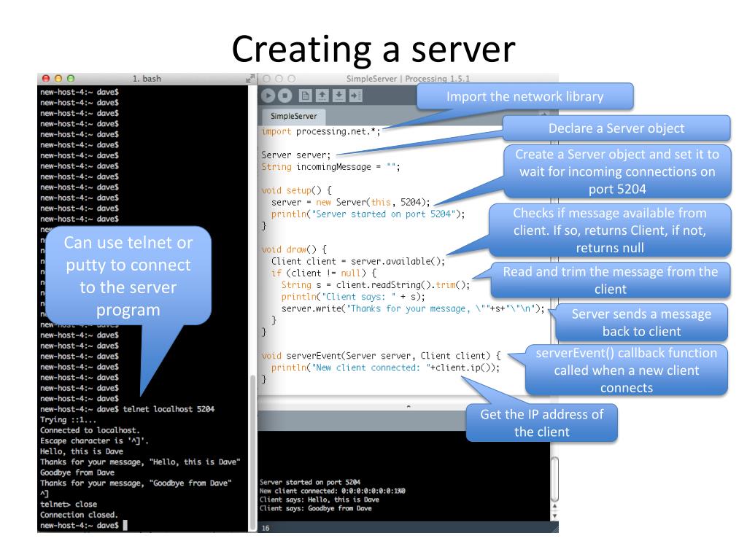The height and width of the screenshot is (560, 747).
Task: Export the applet using the Export toolbar icon
Action: point(355,96)
